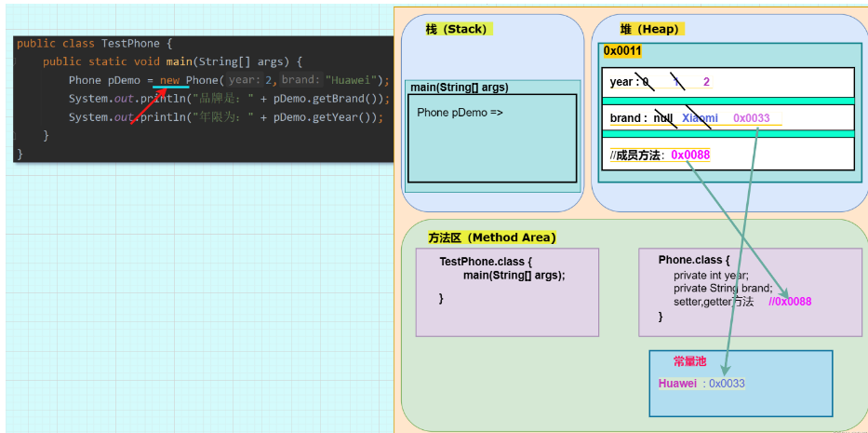Click the main method name in the code editor
The height and width of the screenshot is (433, 868).
(x=180, y=62)
